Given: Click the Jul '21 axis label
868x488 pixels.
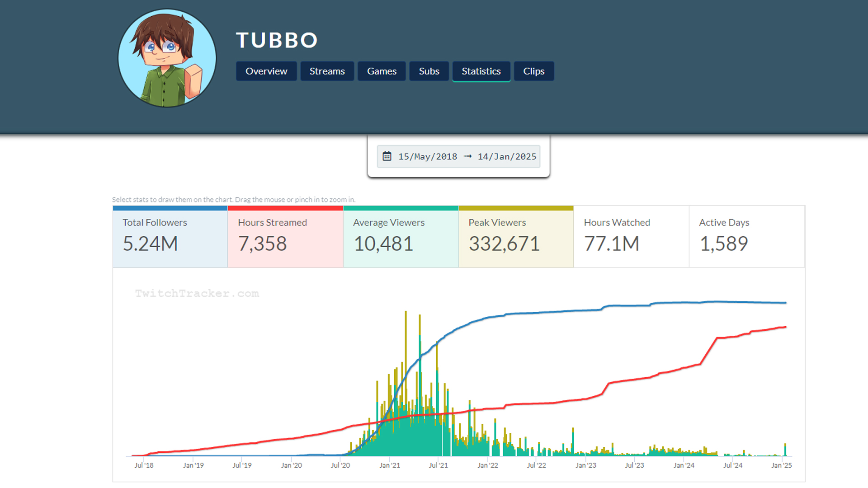Looking at the screenshot, I should (439, 465).
